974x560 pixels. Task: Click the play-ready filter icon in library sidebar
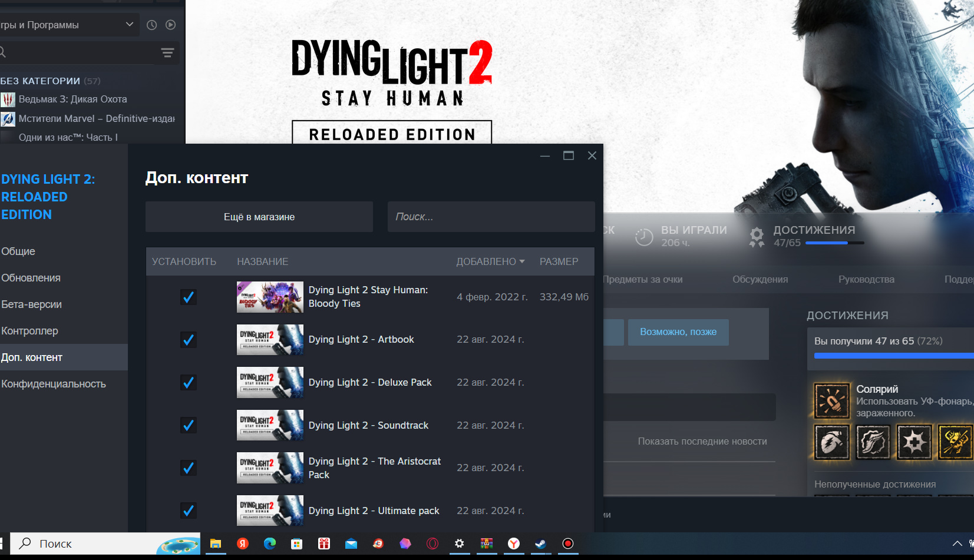point(170,25)
